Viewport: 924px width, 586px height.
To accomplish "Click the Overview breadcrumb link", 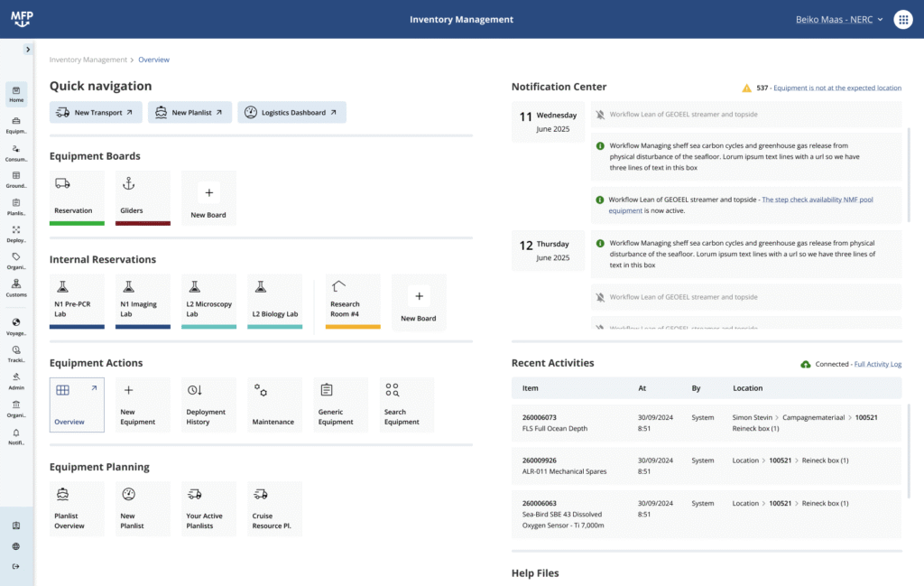I will coord(153,59).
